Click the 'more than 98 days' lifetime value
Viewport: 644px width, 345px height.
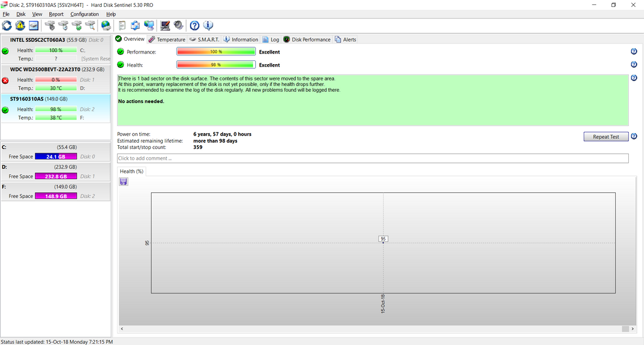pos(215,141)
